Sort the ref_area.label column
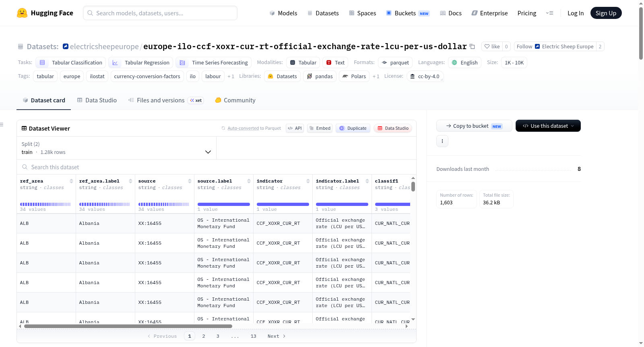644x347 pixels. pyautogui.click(x=131, y=181)
